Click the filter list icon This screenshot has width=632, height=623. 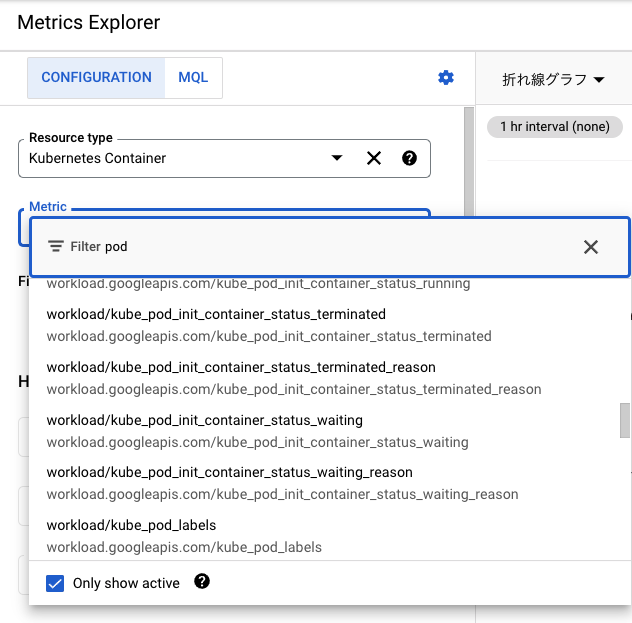coord(56,246)
